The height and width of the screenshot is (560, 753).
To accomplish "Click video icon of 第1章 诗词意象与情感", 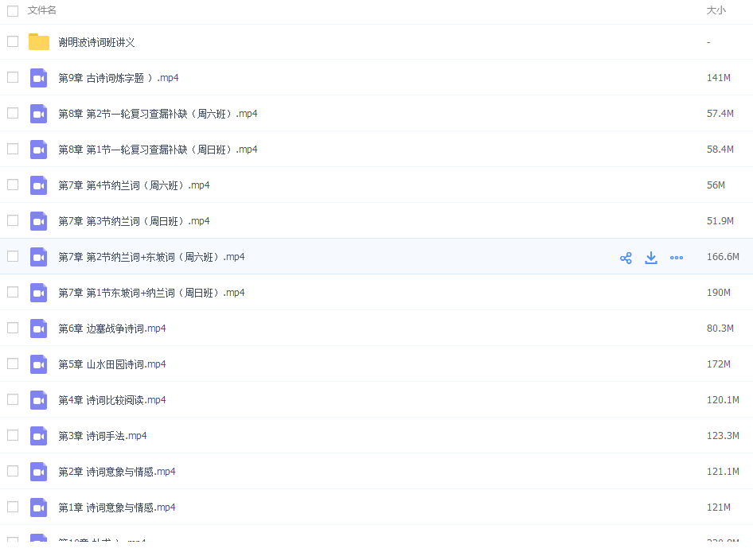I will tap(38, 507).
